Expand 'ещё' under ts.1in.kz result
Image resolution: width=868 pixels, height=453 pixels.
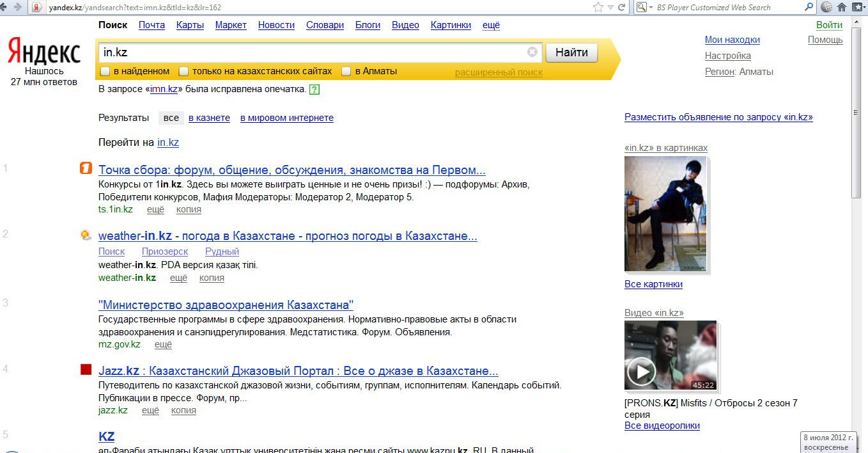click(155, 209)
